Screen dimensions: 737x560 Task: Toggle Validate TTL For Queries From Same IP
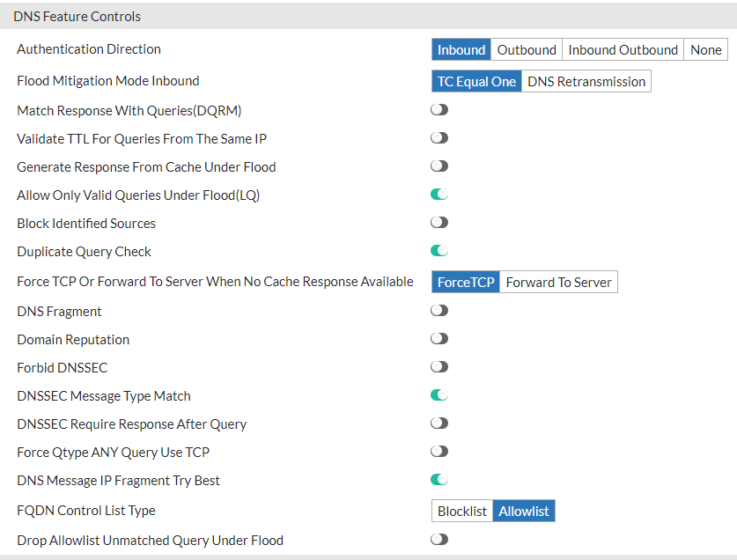[439, 137]
